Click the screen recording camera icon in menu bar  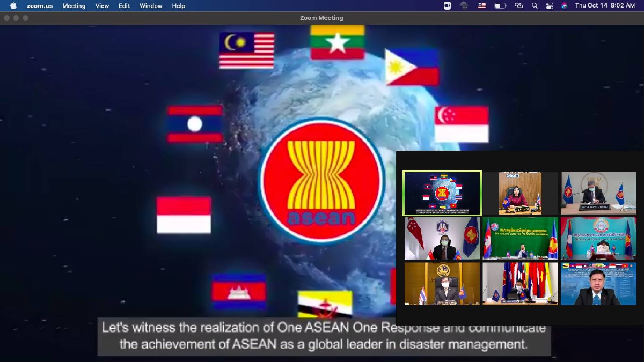(x=447, y=5)
